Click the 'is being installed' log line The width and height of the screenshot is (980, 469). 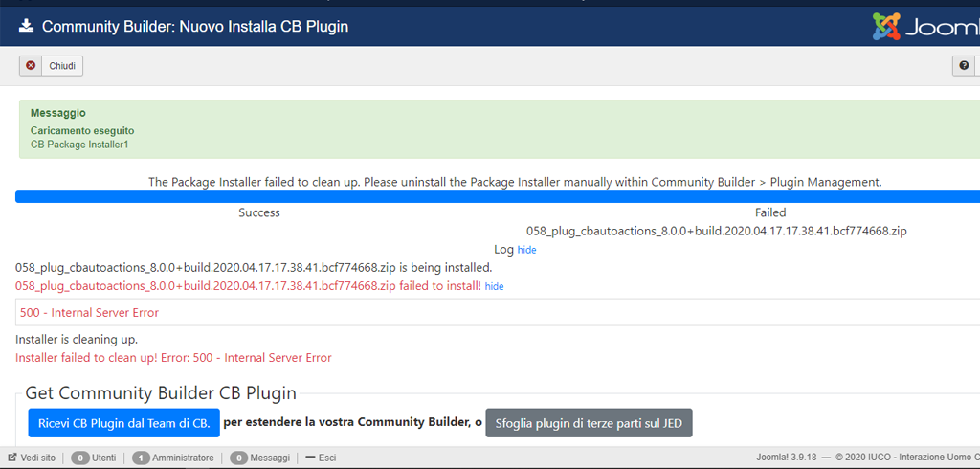click(x=254, y=268)
